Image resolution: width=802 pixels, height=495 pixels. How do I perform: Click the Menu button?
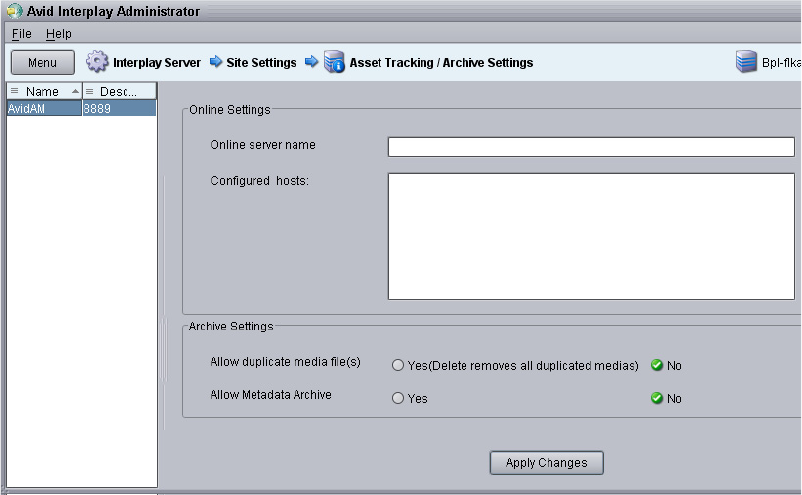click(x=43, y=62)
